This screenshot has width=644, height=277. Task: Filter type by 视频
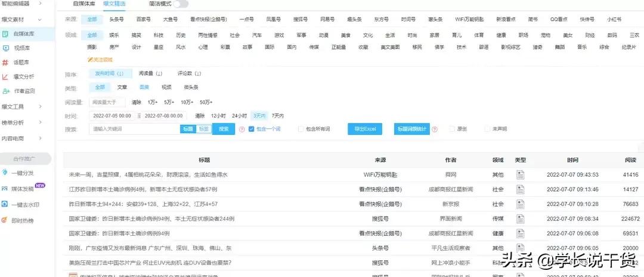tap(166, 88)
